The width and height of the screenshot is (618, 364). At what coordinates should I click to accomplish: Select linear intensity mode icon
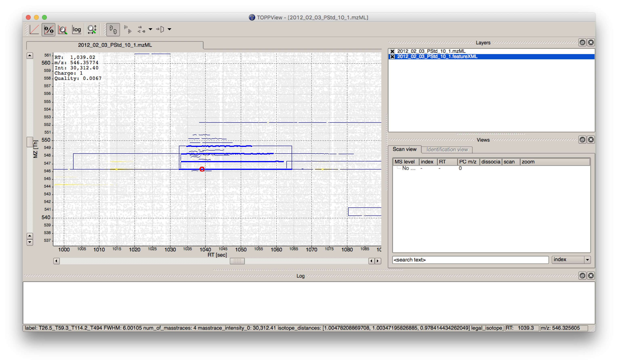click(x=34, y=30)
